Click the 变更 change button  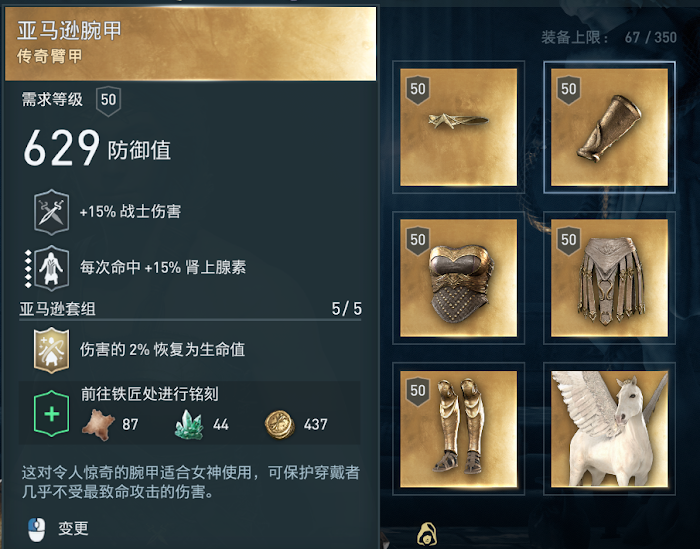coord(73,529)
